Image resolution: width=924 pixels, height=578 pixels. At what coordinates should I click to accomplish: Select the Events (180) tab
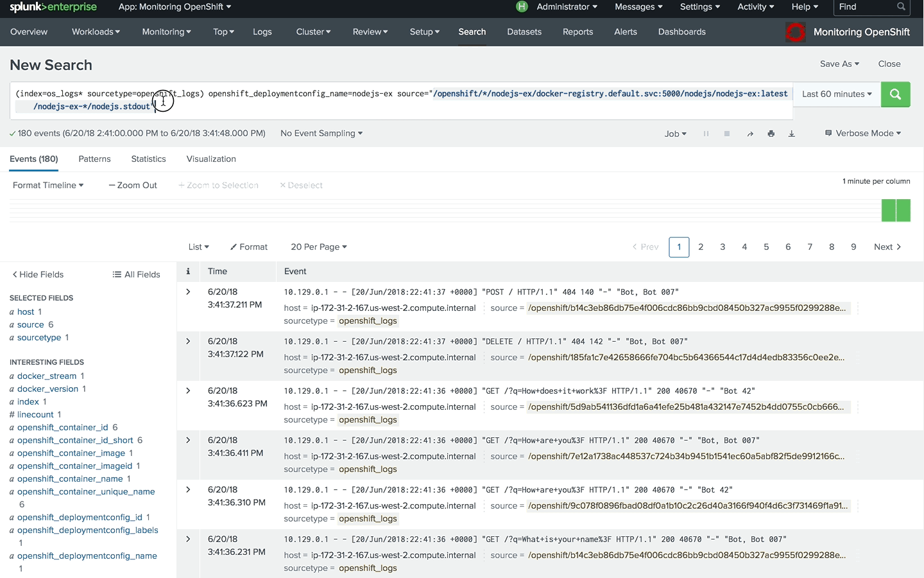[34, 159]
